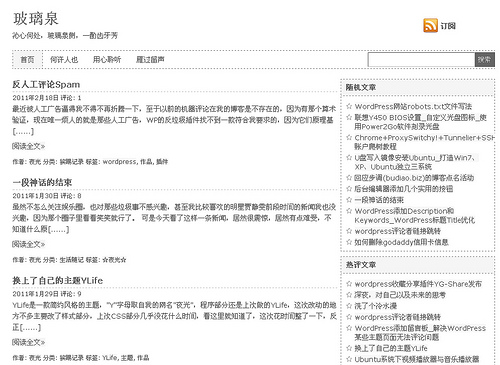This screenshot has height=365, width=500.
Task: Open random article WordPress网站robots.txt文件写法
Action: pyautogui.click(x=413, y=106)
